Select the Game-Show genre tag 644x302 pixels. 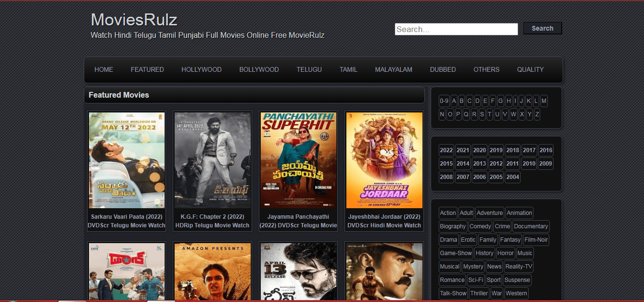456,253
